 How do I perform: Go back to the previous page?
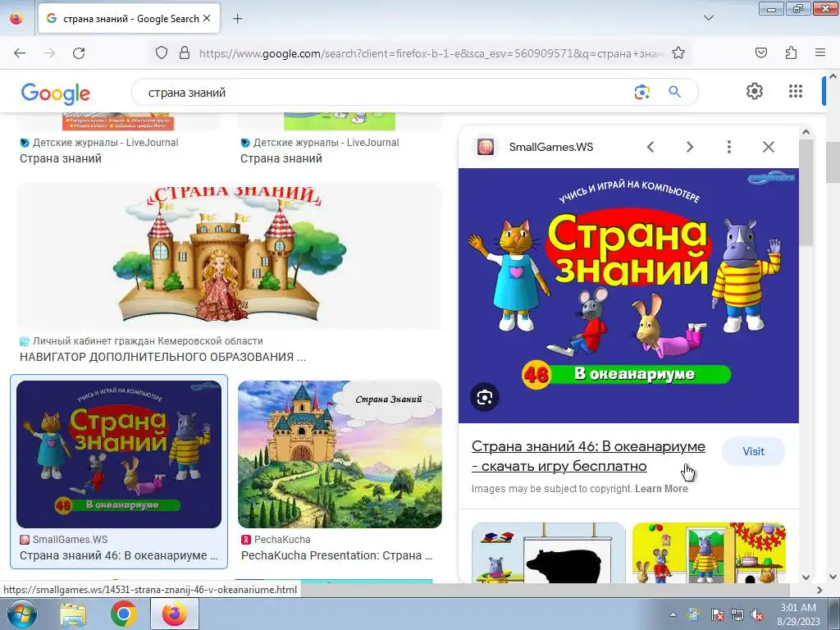[20, 53]
